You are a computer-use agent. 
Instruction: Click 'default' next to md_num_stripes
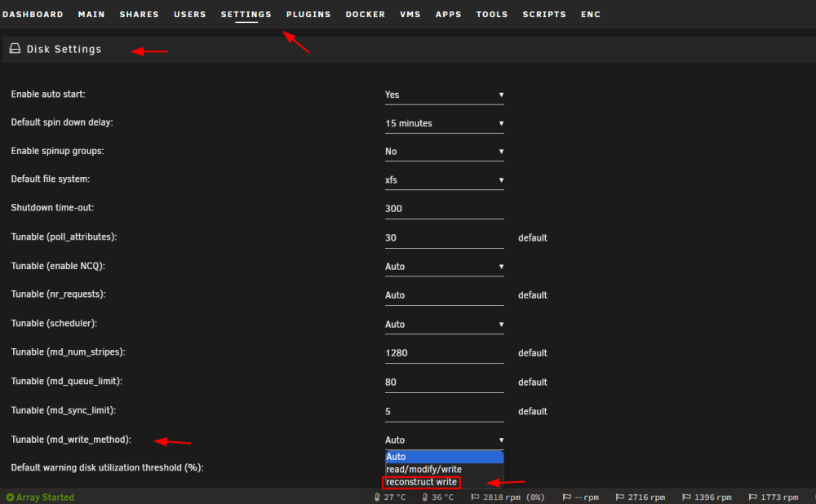tap(532, 352)
